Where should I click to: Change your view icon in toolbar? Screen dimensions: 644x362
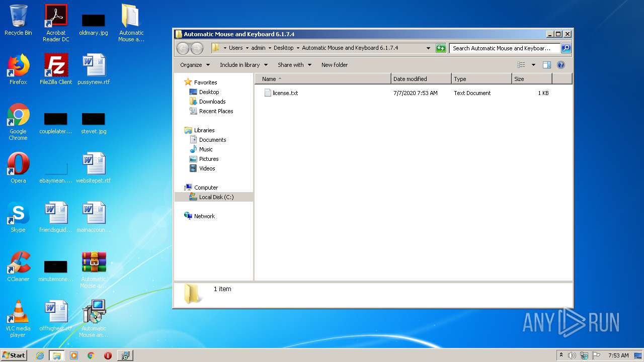point(521,65)
